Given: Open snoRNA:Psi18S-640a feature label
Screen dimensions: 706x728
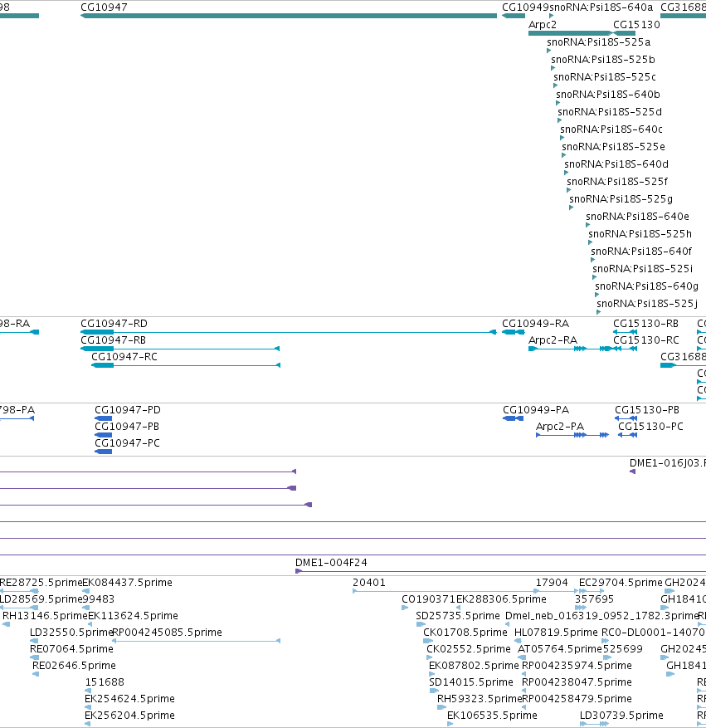Looking at the screenshot, I should point(601,7).
